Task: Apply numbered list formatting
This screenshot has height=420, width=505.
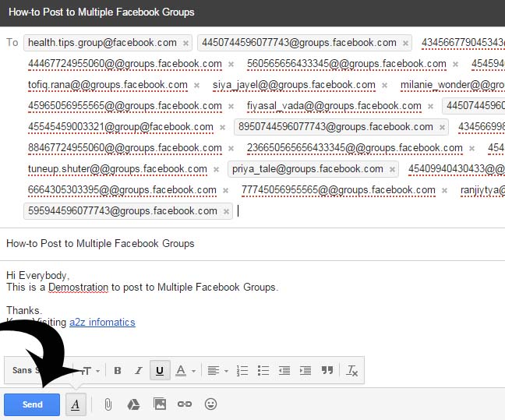Action: tap(242, 371)
